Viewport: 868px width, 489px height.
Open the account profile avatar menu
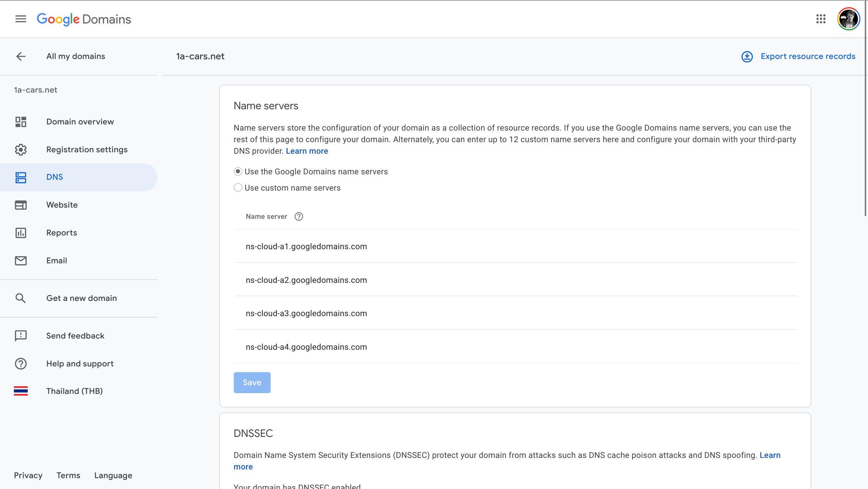(x=848, y=19)
